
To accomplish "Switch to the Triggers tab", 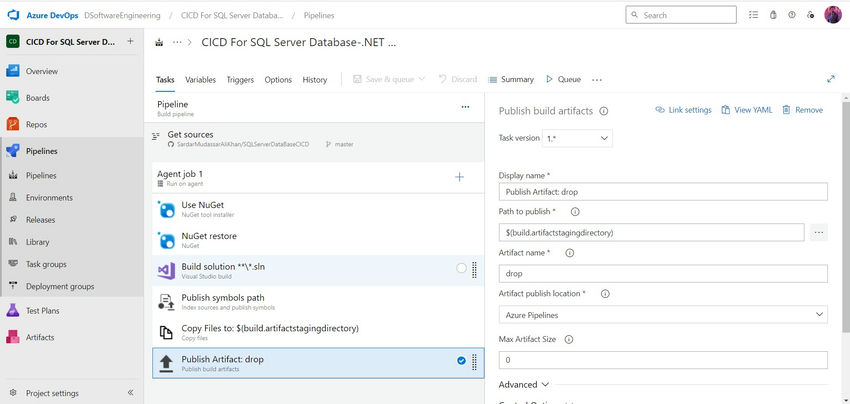I will click(x=240, y=80).
